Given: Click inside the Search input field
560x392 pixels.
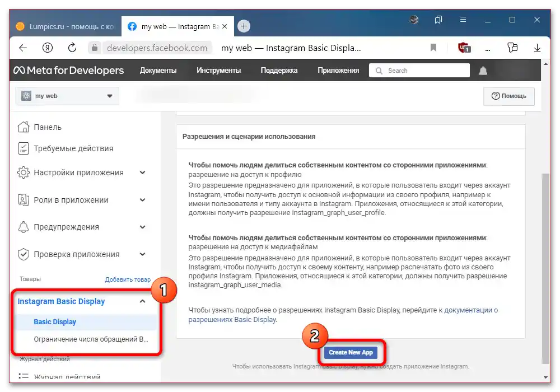Looking at the screenshot, I should (419, 70).
